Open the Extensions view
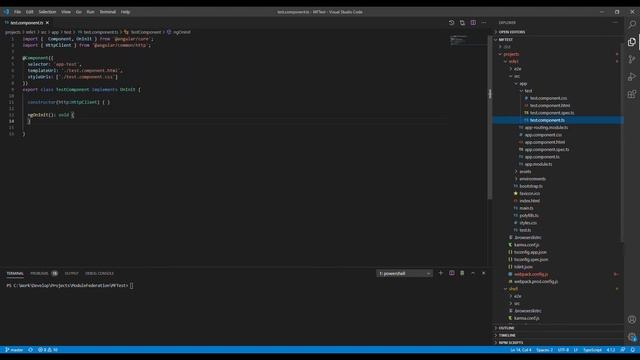This screenshot has height=360, width=640. click(632, 94)
